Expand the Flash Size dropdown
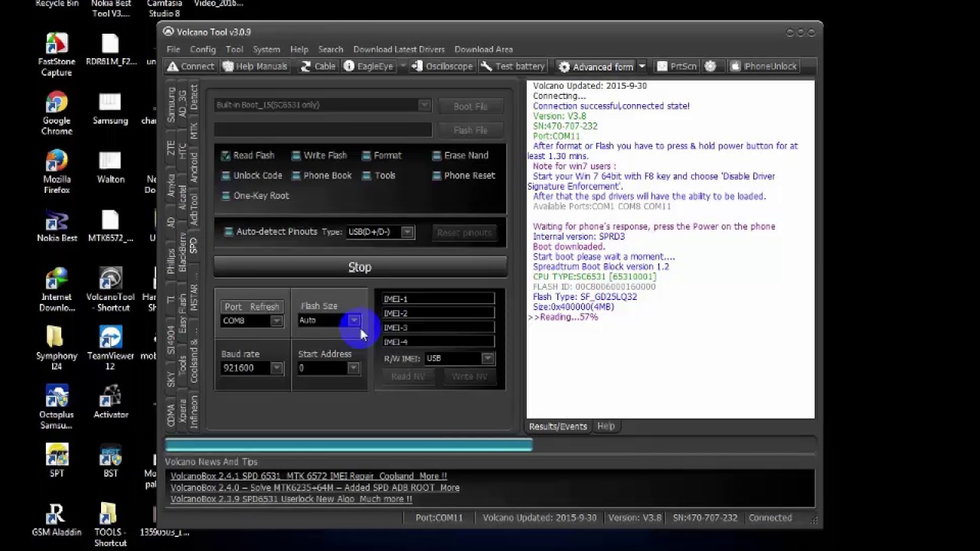The height and width of the screenshot is (551, 980). (353, 321)
